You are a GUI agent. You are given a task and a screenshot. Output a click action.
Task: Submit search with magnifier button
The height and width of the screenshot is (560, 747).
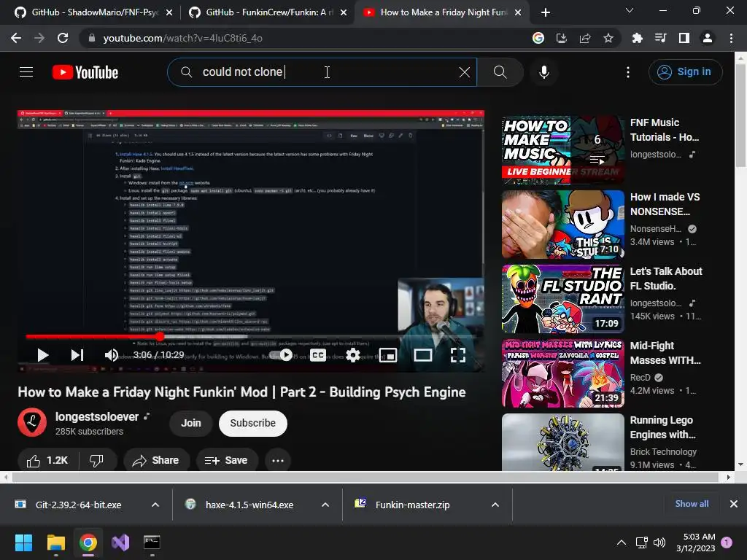(x=500, y=72)
